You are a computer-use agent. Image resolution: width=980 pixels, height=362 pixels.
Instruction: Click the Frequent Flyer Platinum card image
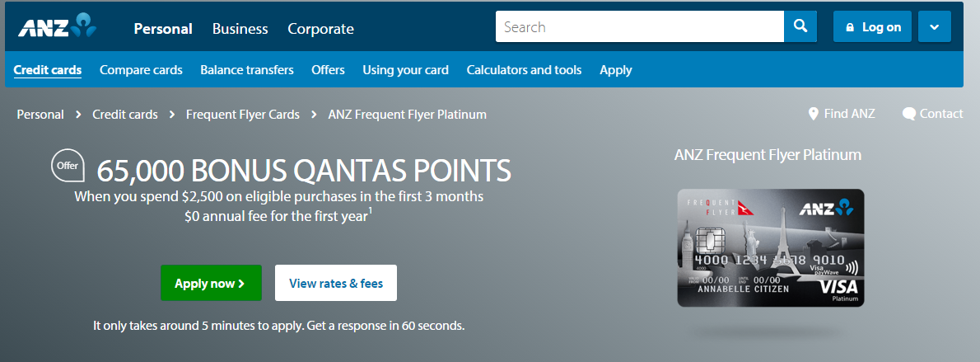(771, 248)
